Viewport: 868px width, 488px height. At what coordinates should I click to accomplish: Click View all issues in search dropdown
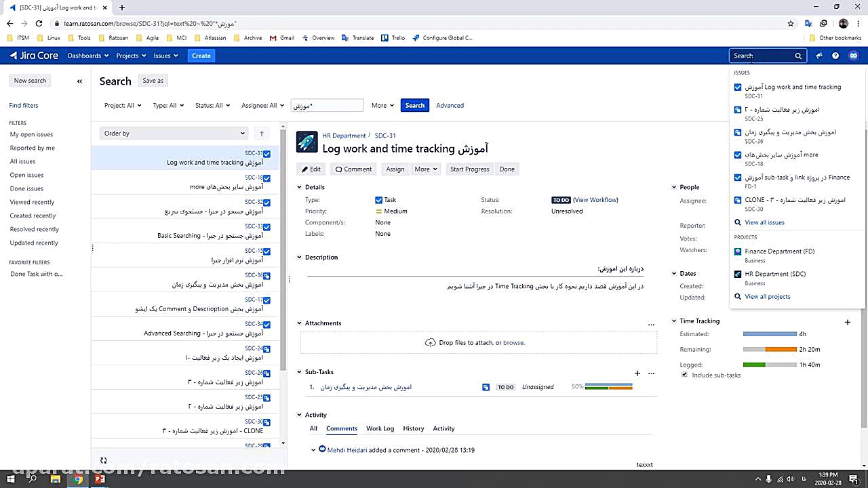[x=764, y=222]
